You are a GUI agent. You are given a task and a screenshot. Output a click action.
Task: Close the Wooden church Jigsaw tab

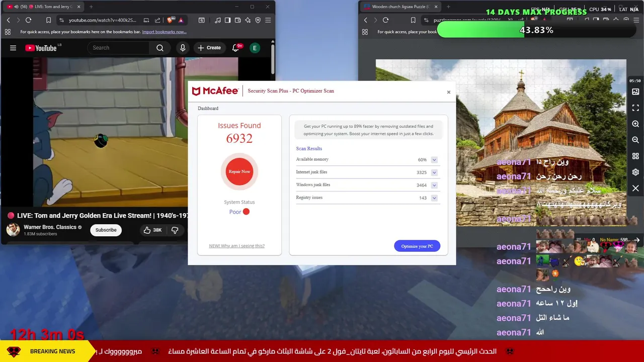[x=436, y=7]
